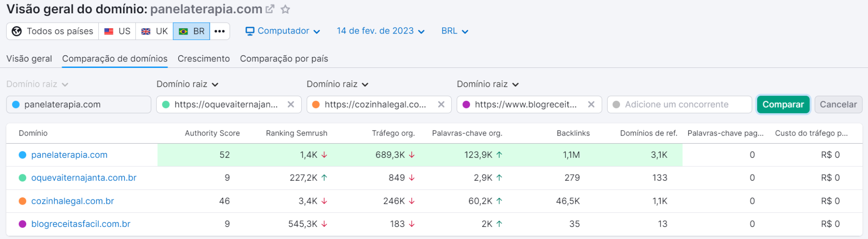Open the Crescimento tab
868x239 pixels.
pyautogui.click(x=204, y=59)
